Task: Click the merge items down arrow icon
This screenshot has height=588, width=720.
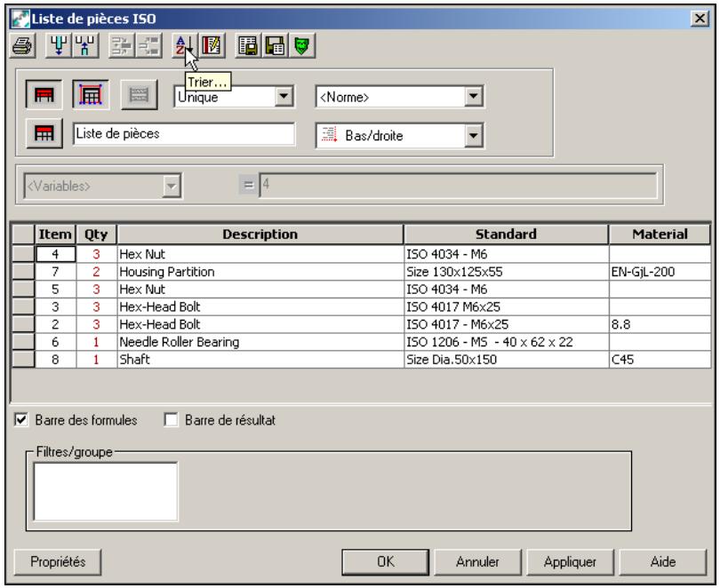Action: tap(59, 45)
